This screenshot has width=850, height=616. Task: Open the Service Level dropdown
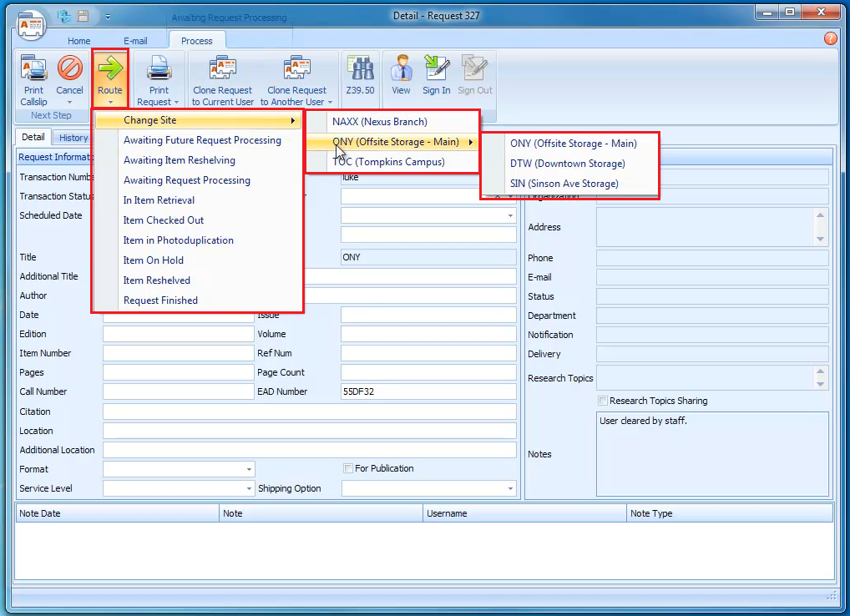tap(249, 487)
